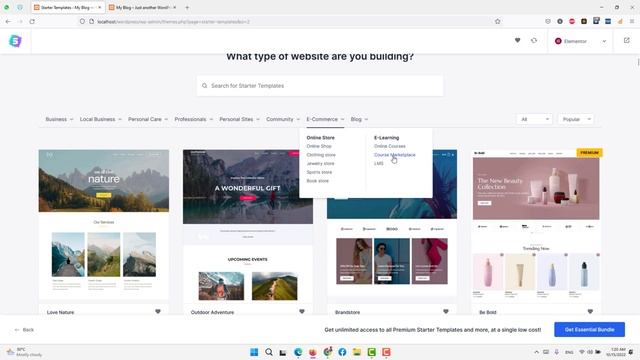Select Jewelry store from the menu
Viewport: 640px width, 360px height.
point(320,163)
